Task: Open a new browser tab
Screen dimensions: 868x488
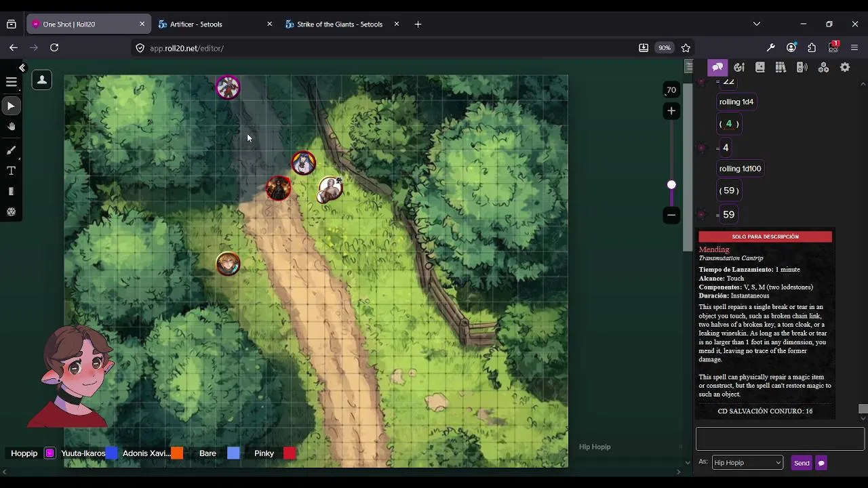Action: pyautogui.click(x=418, y=24)
